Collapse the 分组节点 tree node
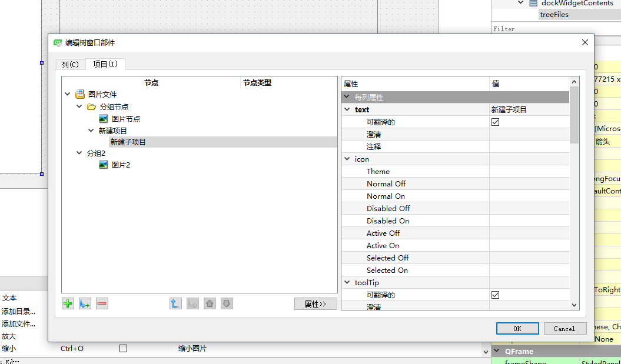The width and height of the screenshot is (621, 364). click(79, 107)
